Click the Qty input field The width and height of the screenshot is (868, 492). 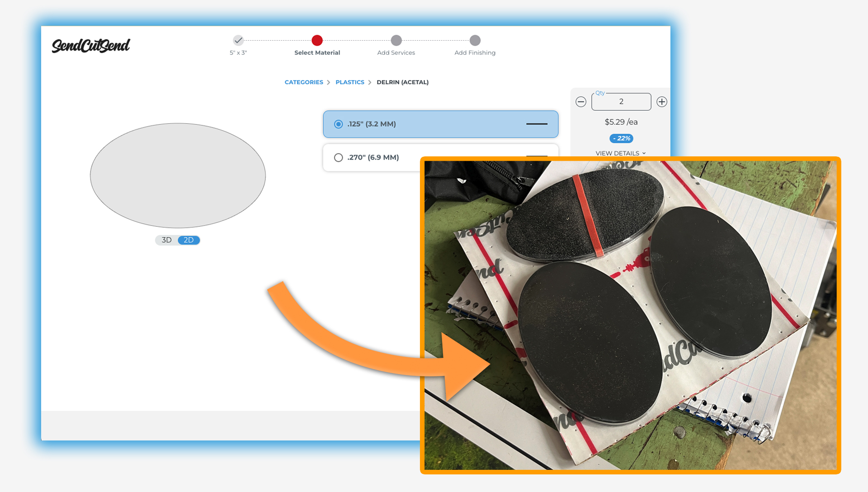click(x=621, y=102)
